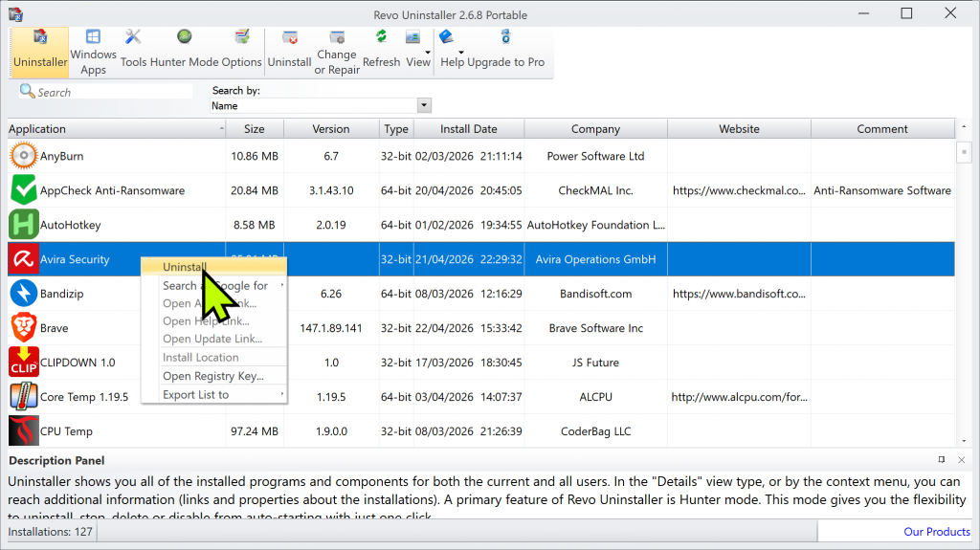Image resolution: width=980 pixels, height=550 pixels.
Task: Open Windows Apps section
Action: point(93,52)
